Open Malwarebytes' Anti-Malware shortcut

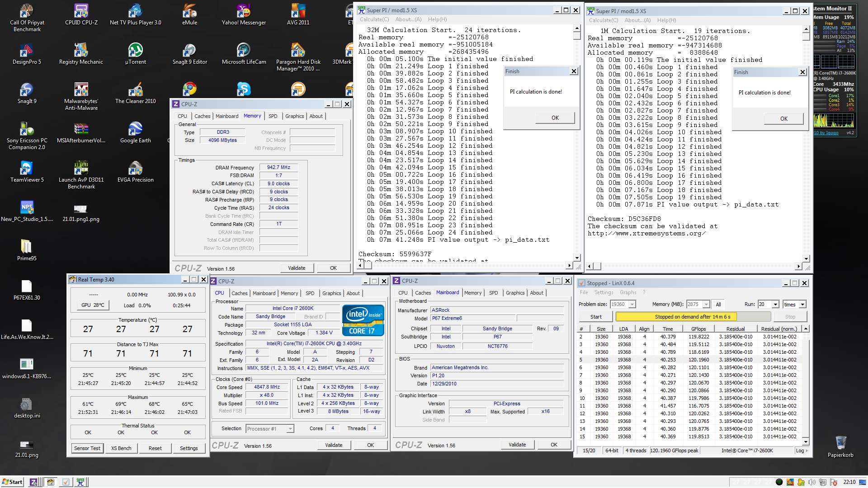click(81, 92)
